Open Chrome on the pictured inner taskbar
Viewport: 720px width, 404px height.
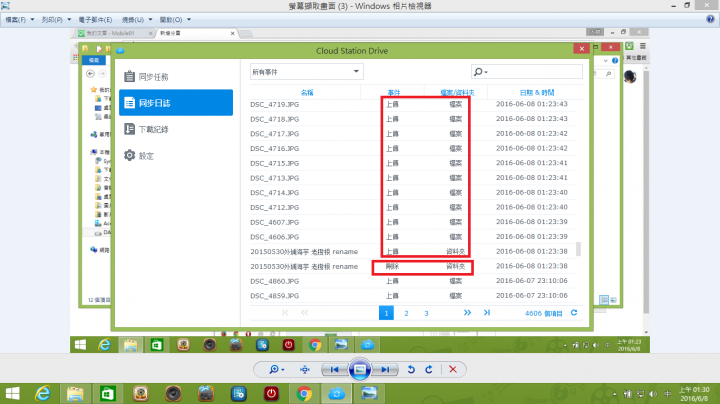coord(315,345)
